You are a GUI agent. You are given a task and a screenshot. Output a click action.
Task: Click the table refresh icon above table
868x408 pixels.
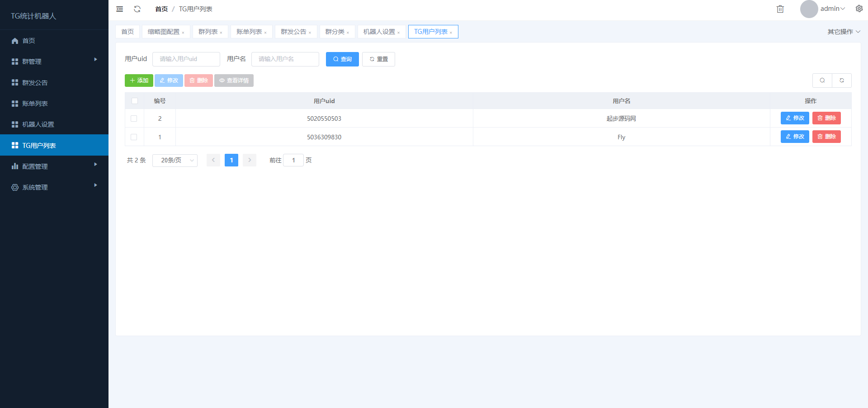click(842, 81)
